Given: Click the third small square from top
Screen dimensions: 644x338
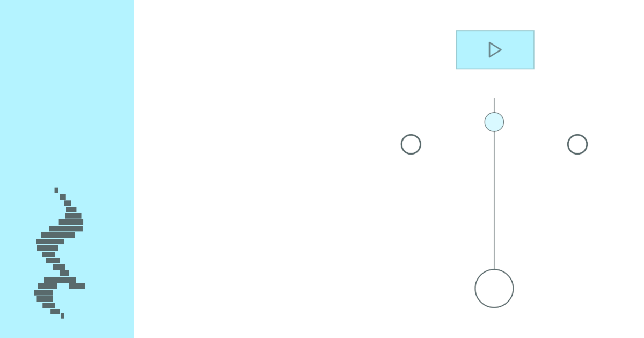Looking at the screenshot, I should pyautogui.click(x=68, y=203).
